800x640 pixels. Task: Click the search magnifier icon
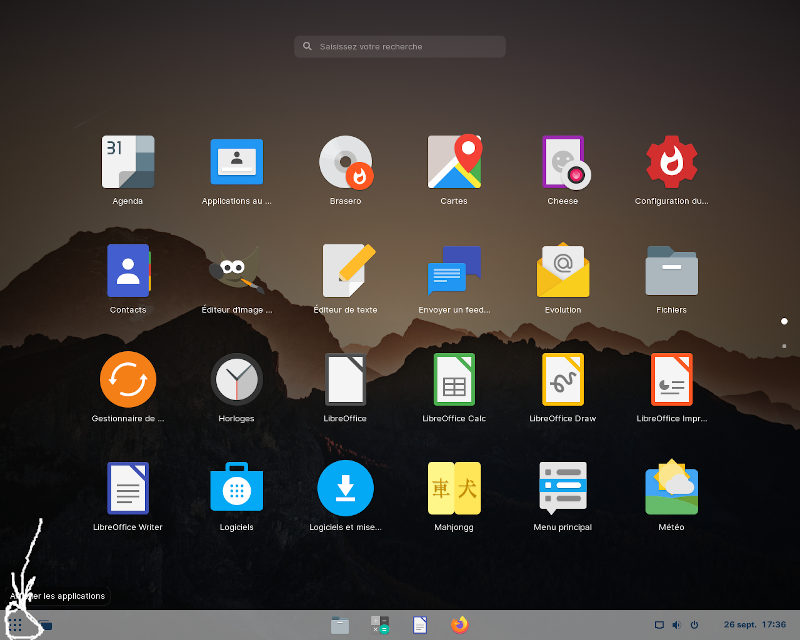(x=307, y=46)
